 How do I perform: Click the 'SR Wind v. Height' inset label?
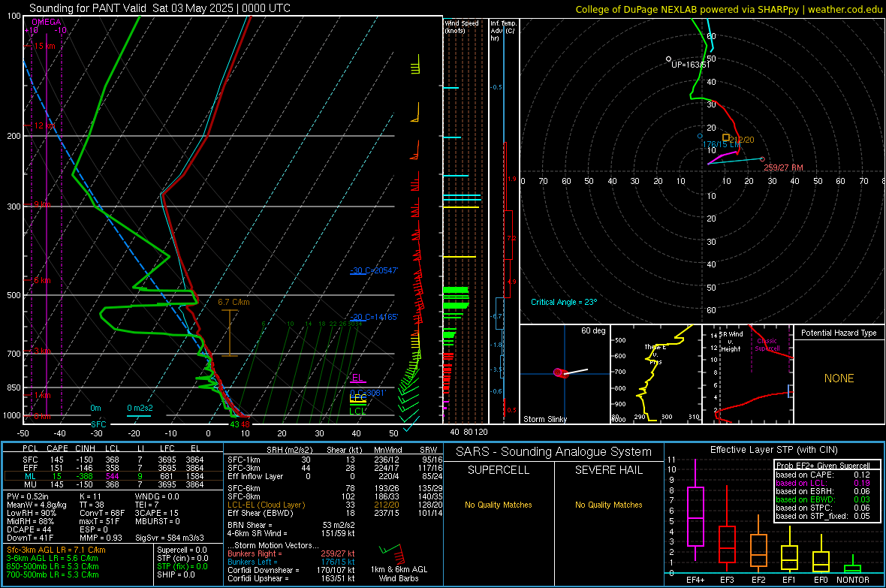[x=731, y=342]
